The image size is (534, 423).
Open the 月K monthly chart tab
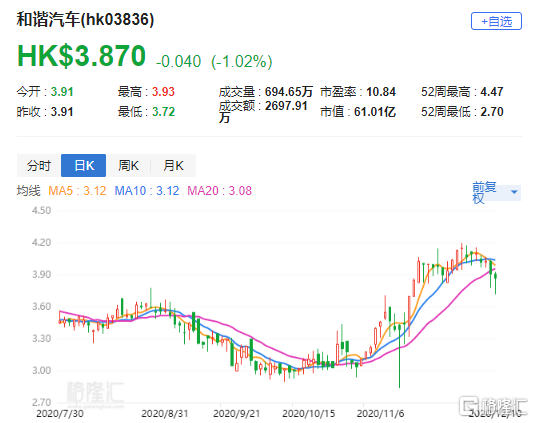[x=173, y=166]
